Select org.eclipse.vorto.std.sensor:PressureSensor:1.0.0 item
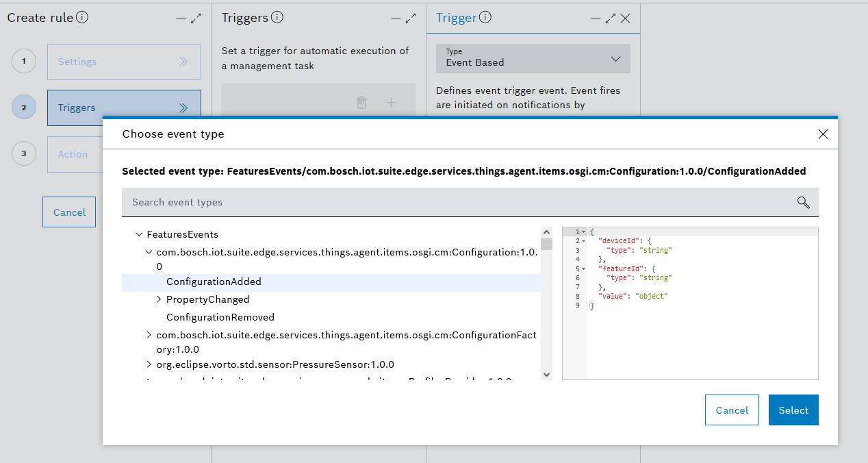868x463 pixels. point(275,364)
